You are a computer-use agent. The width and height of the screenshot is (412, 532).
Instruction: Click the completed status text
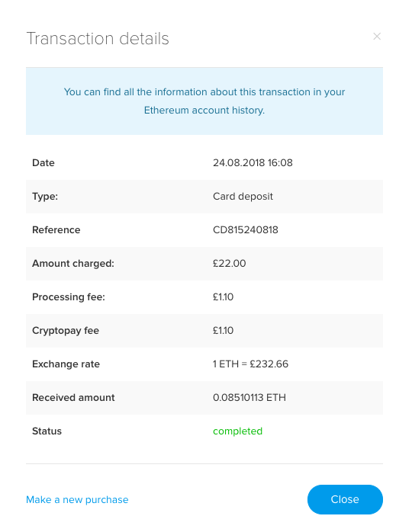(237, 431)
